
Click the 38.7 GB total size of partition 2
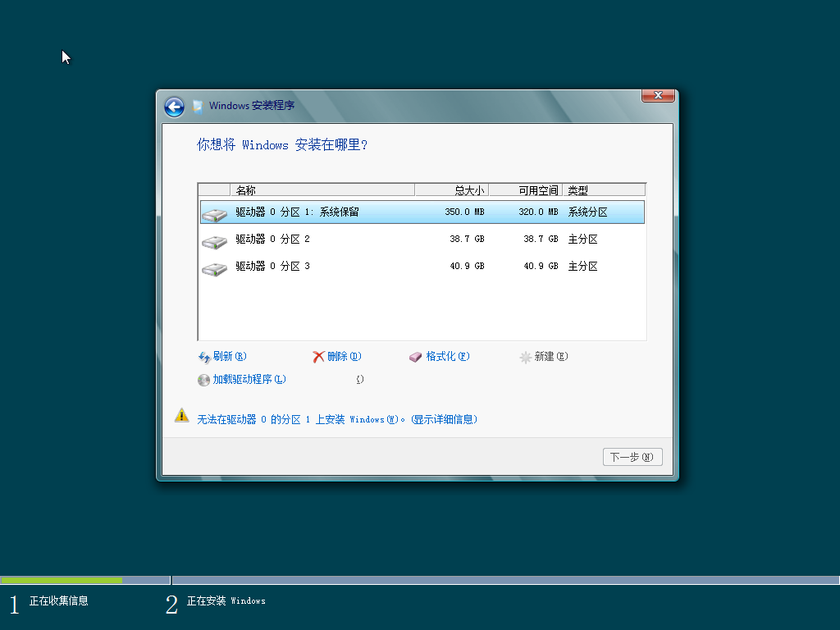467,239
